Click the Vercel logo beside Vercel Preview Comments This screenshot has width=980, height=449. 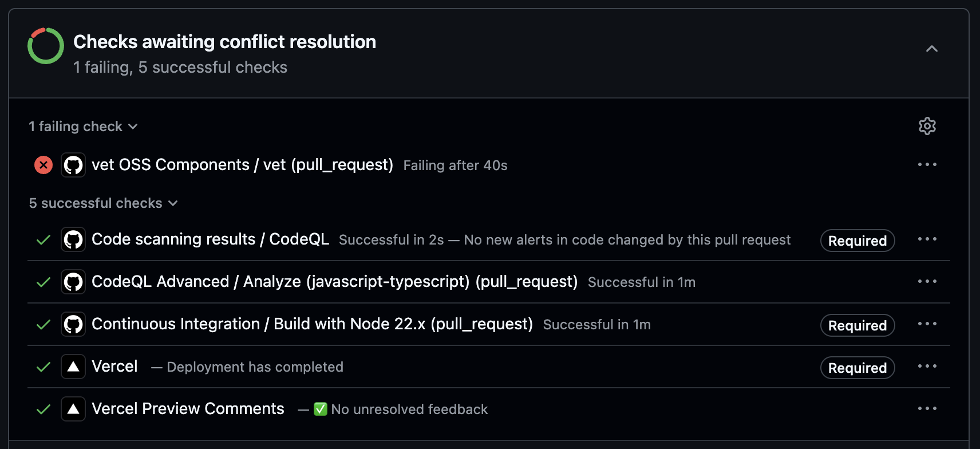pos(73,409)
